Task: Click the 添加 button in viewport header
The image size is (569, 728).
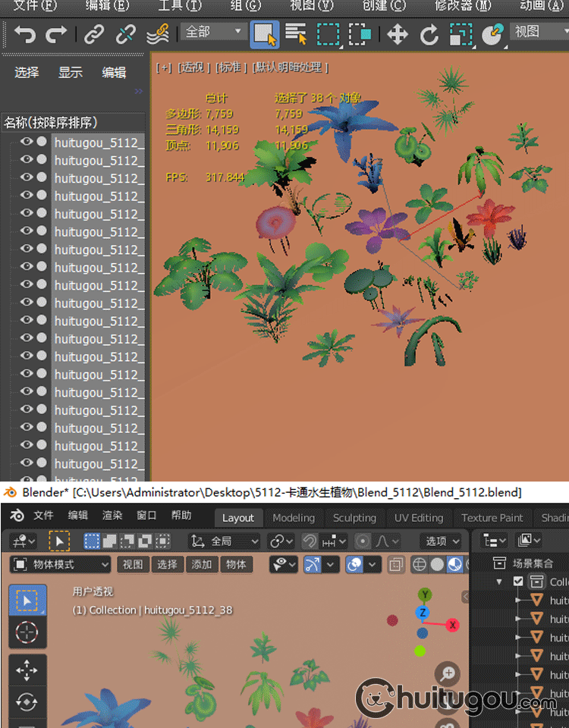Action: (x=202, y=565)
